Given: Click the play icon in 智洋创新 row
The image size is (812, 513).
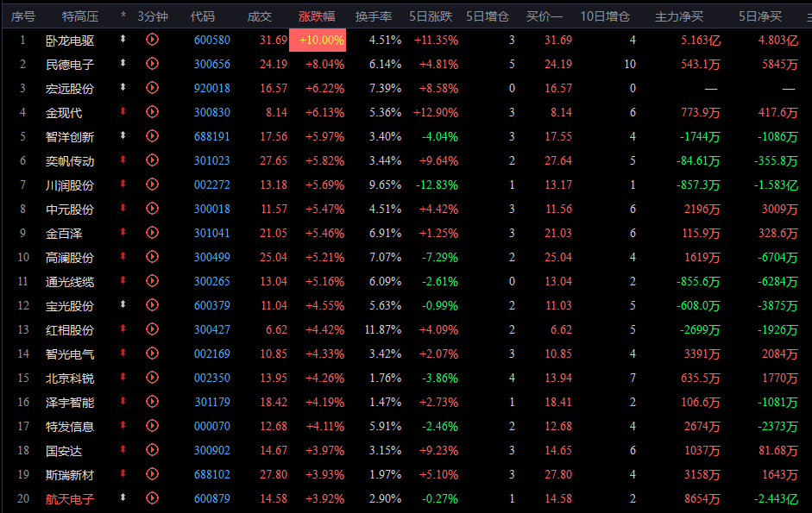Looking at the screenshot, I should [x=152, y=136].
